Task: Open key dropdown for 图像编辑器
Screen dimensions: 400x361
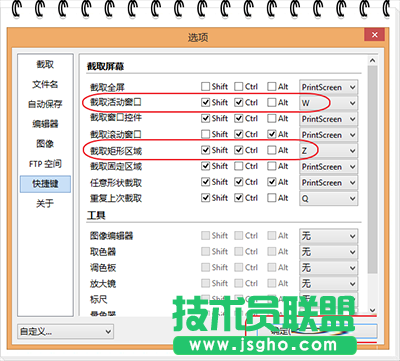Action: coord(329,236)
